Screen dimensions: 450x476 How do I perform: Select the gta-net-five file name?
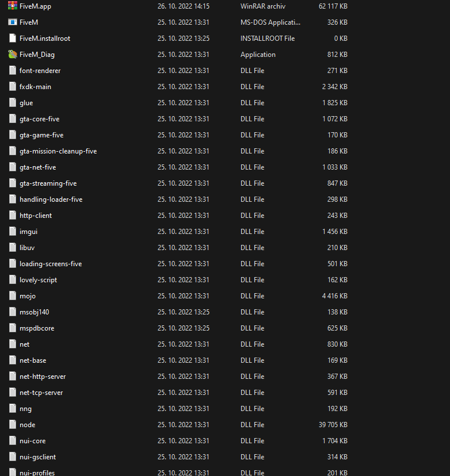(37, 167)
